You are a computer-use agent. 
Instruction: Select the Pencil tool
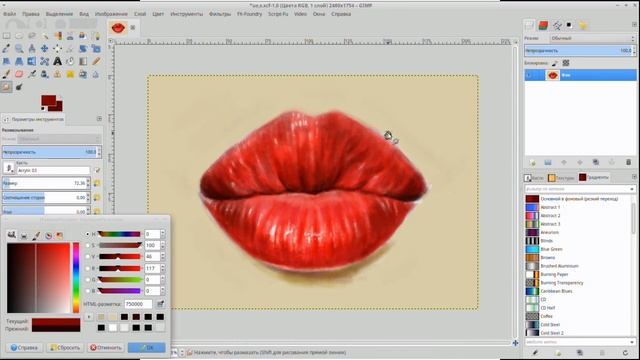click(96, 61)
